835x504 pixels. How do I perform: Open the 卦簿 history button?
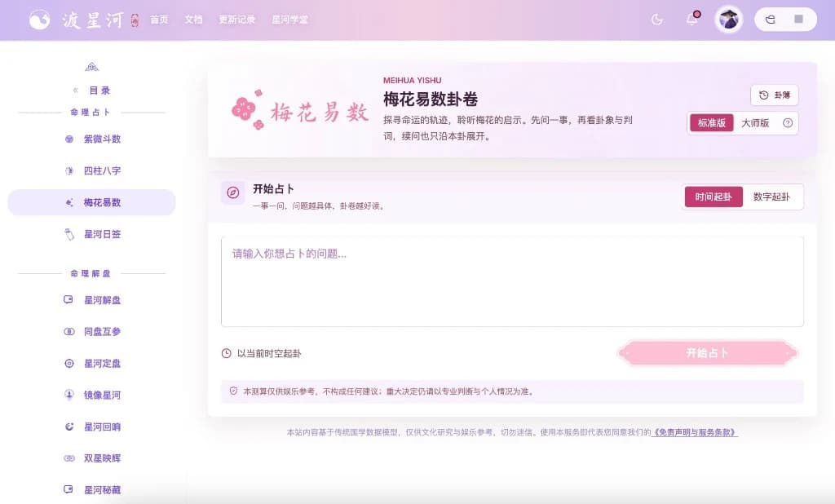[x=775, y=95]
